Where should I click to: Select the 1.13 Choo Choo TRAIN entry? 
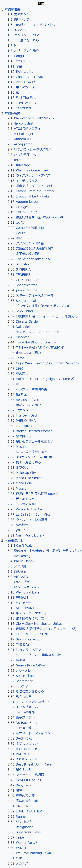tap(25, 77)
